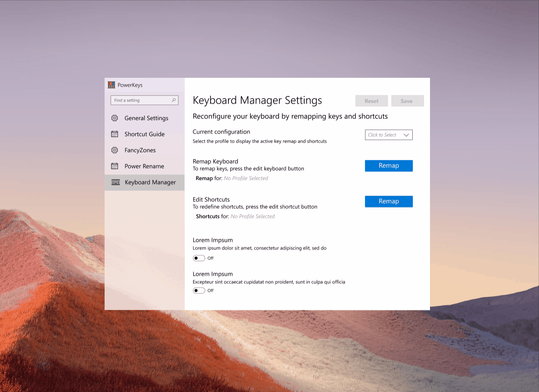Open the General Settings page label
Image resolution: width=539 pixels, height=392 pixels.
click(x=146, y=118)
